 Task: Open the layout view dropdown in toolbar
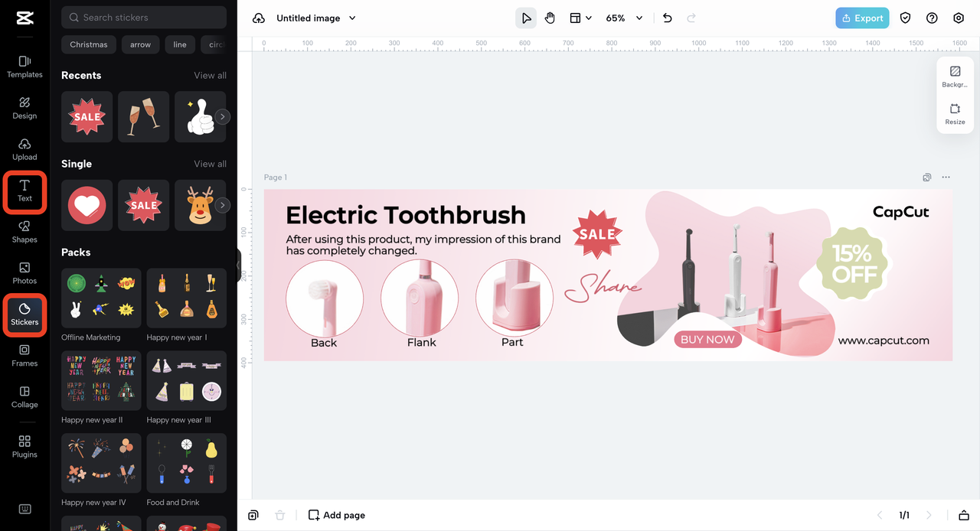[x=580, y=18]
